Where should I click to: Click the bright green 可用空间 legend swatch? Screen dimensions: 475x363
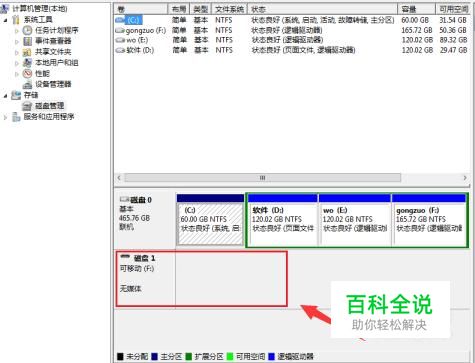(x=230, y=357)
